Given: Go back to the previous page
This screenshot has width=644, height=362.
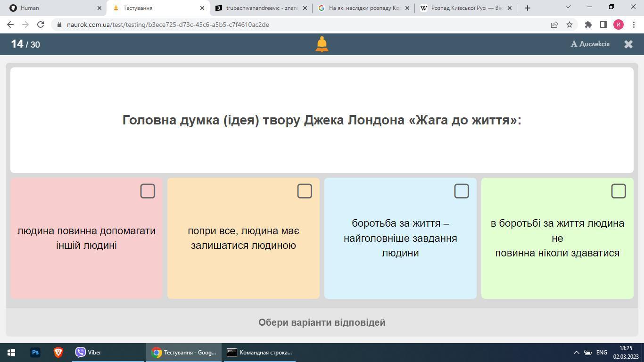Looking at the screenshot, I should click(10, 25).
